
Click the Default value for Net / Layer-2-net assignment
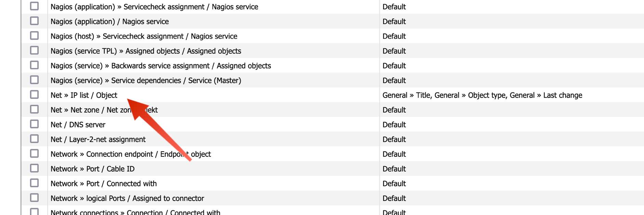pos(394,139)
